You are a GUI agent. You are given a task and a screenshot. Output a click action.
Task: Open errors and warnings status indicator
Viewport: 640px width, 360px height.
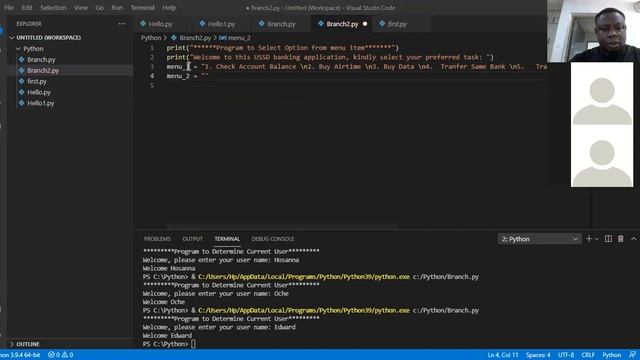point(60,355)
